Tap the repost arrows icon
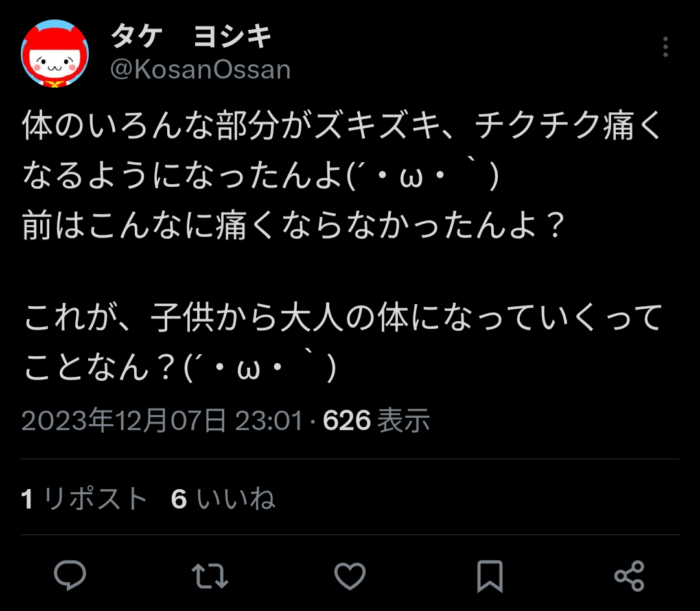Image resolution: width=700 pixels, height=611 pixels. (210, 575)
